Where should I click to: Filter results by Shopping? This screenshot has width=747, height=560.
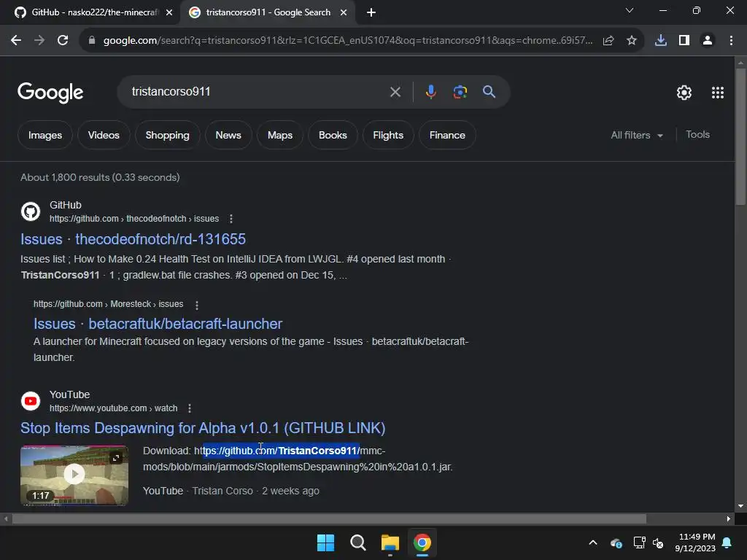coord(167,135)
